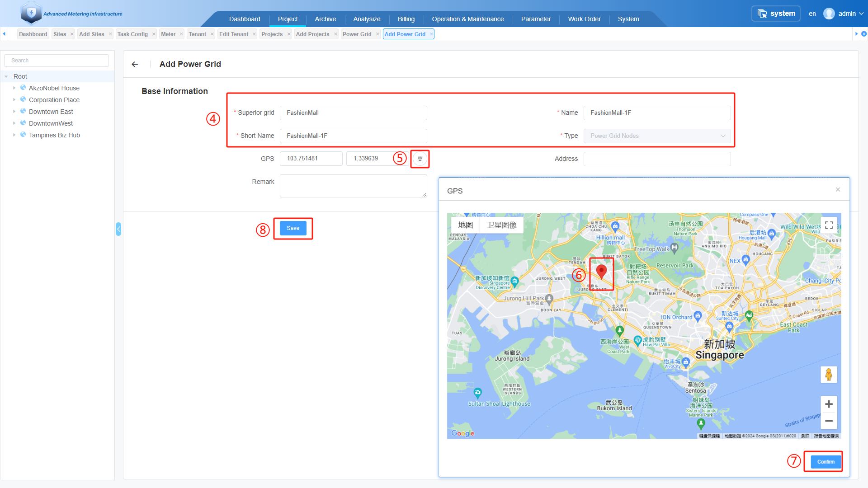Click the GPS location picker icon

tap(420, 159)
